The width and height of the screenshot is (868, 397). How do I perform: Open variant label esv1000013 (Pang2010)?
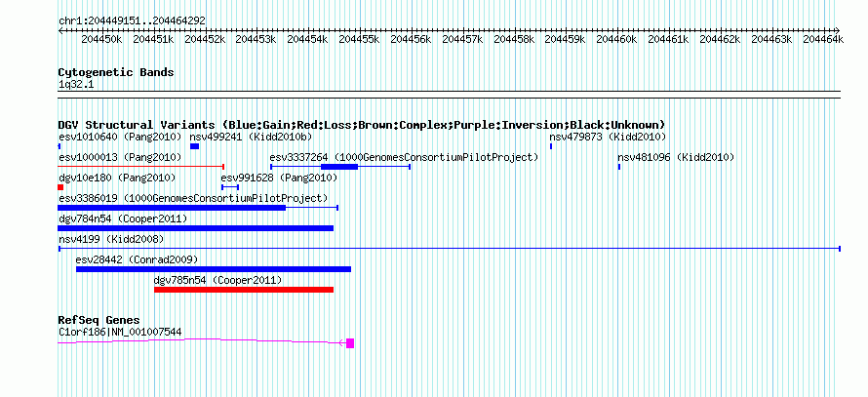[120, 157]
